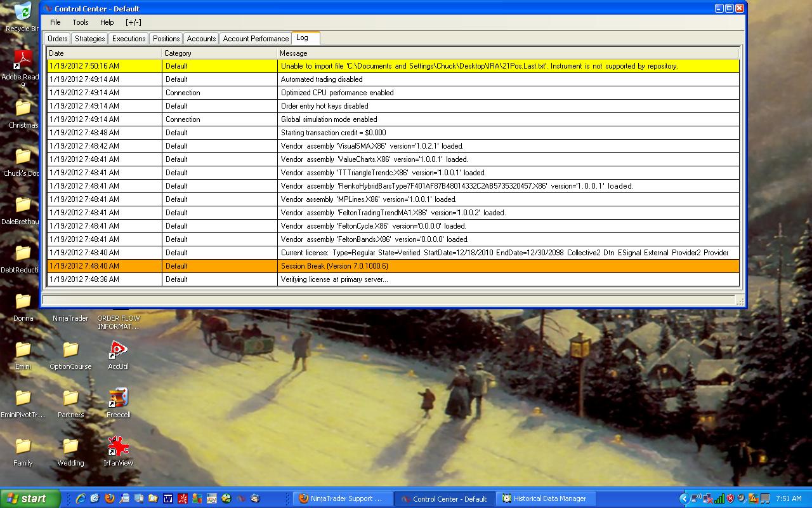This screenshot has height=508, width=812.
Task: Open the Recycle Bin desktop icon
Action: coord(22,16)
